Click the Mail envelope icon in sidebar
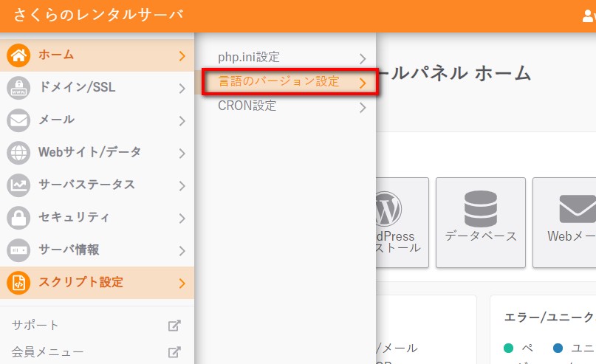The height and width of the screenshot is (364, 596). [x=18, y=120]
